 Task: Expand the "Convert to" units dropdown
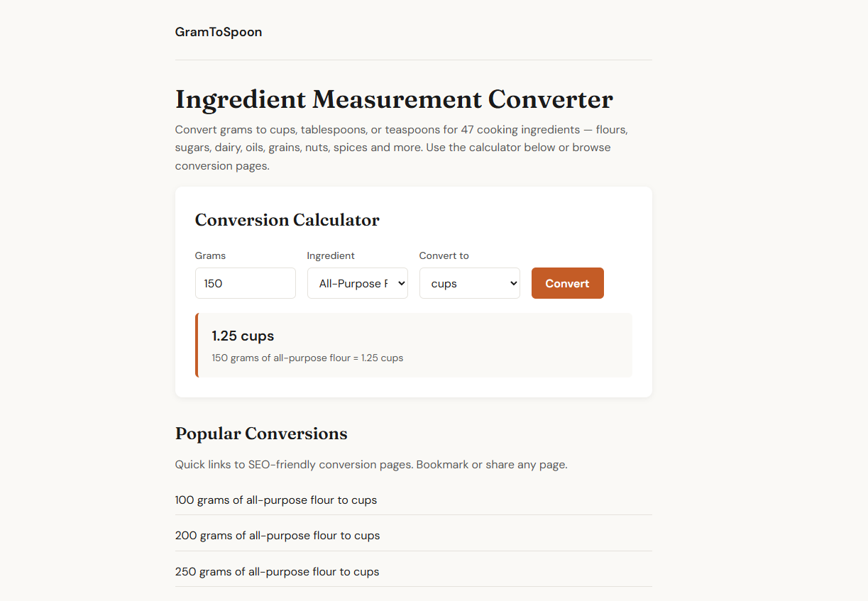pos(469,283)
